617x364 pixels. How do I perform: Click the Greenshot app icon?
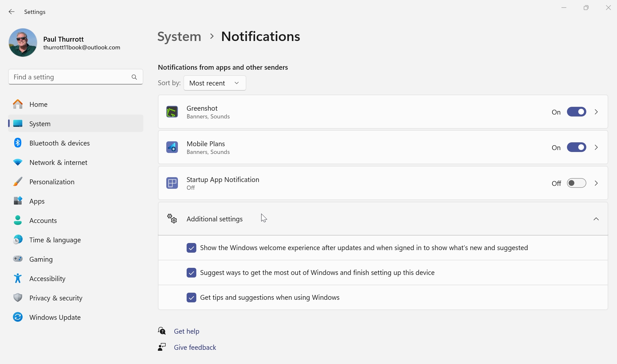click(x=172, y=112)
